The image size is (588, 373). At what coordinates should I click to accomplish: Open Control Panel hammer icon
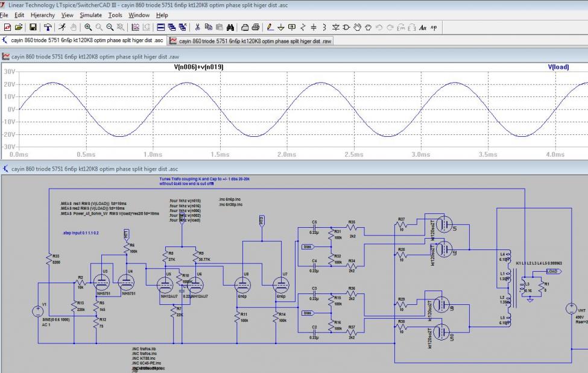point(48,27)
